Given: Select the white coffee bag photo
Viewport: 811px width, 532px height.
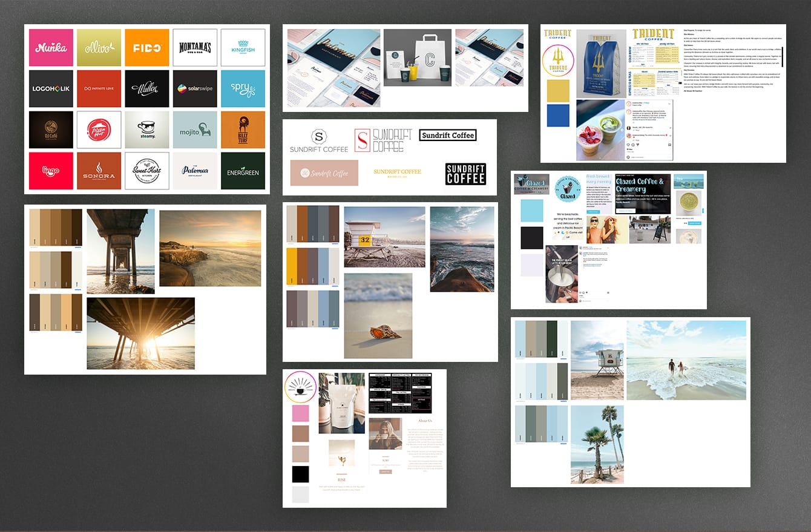Looking at the screenshot, I should click(342, 403).
